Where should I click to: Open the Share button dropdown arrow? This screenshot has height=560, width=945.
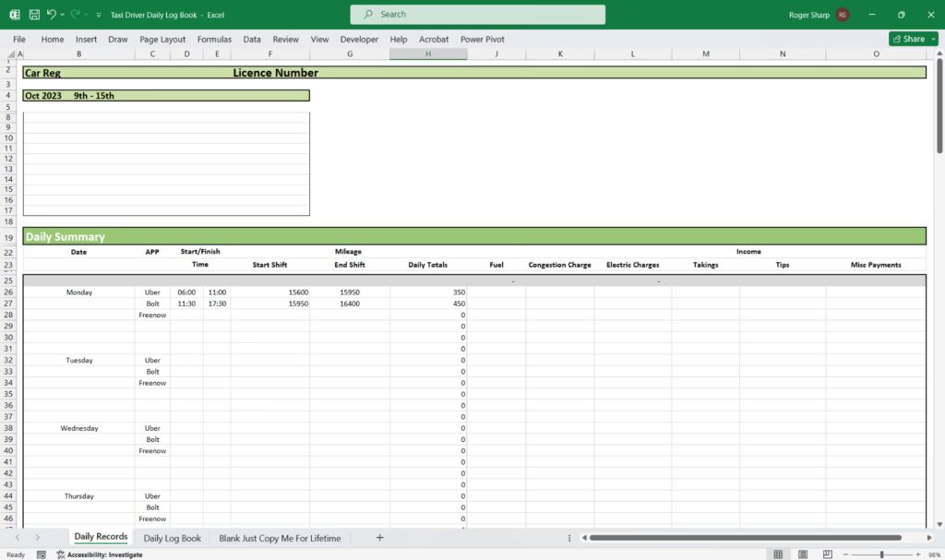tap(932, 39)
